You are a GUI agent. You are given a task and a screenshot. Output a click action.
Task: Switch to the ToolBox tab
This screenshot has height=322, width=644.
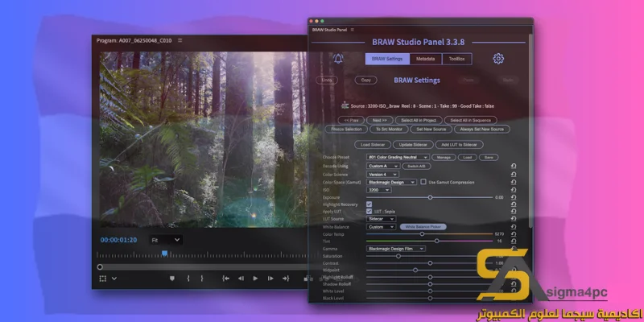pyautogui.click(x=456, y=59)
